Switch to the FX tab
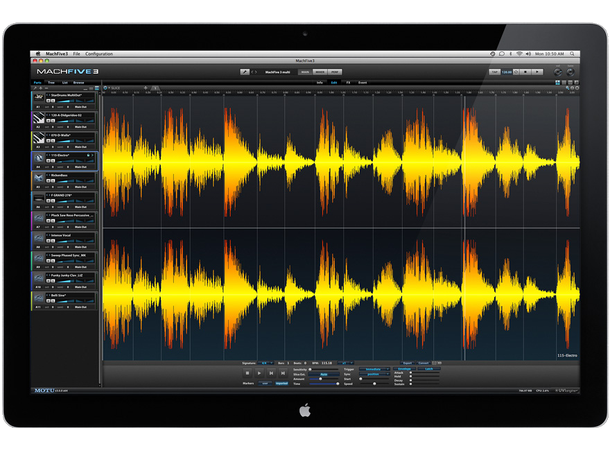Viewport: 610px width, 450px height. pyautogui.click(x=348, y=82)
